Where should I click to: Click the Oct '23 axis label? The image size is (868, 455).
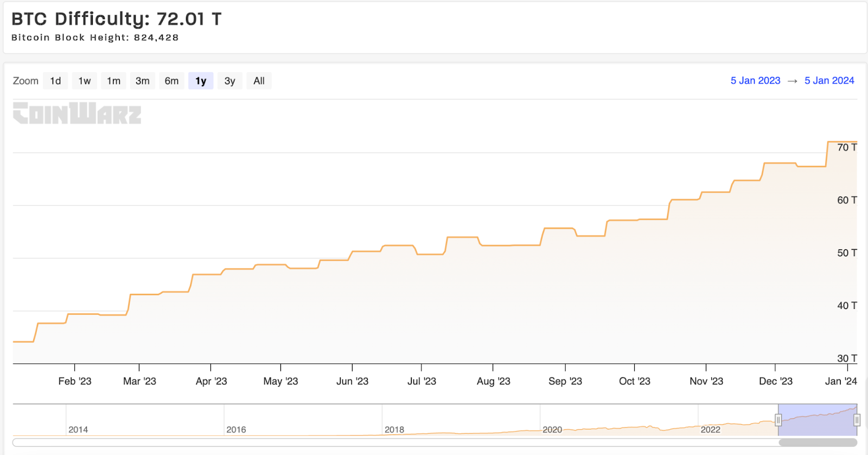[634, 381]
